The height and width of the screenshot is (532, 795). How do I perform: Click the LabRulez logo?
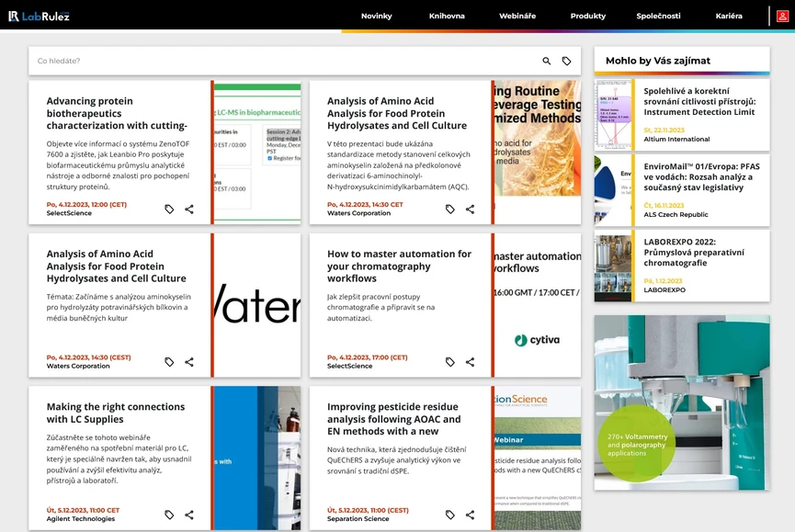click(39, 17)
